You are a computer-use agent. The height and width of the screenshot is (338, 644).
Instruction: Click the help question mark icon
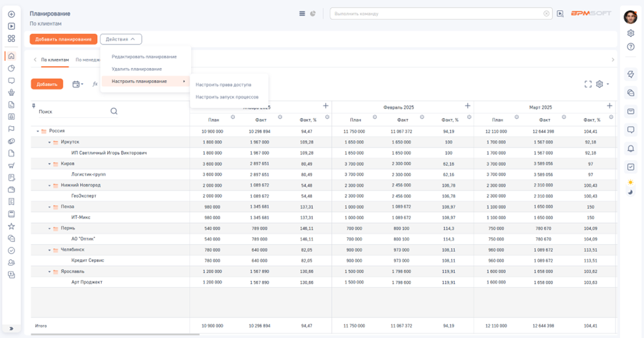pyautogui.click(x=631, y=46)
